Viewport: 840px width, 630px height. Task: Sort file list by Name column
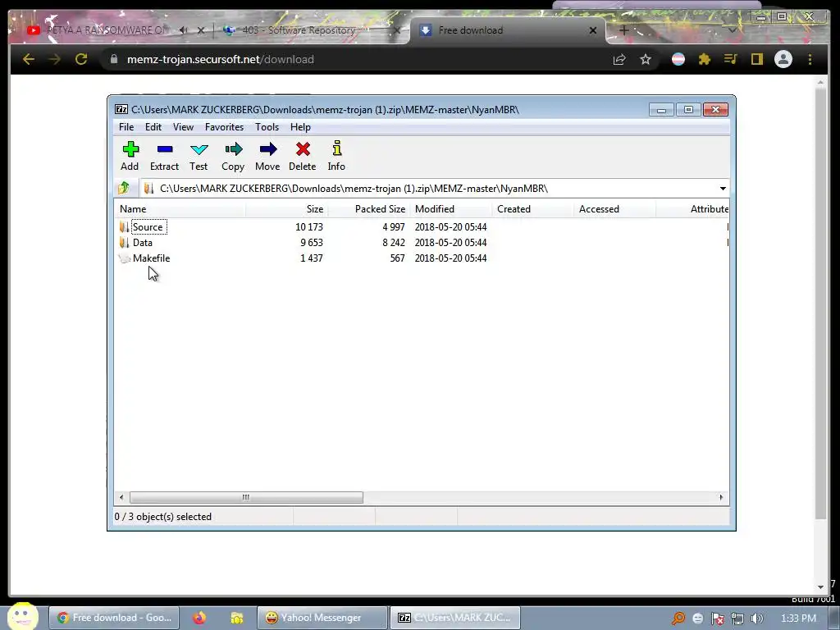[x=180, y=209]
